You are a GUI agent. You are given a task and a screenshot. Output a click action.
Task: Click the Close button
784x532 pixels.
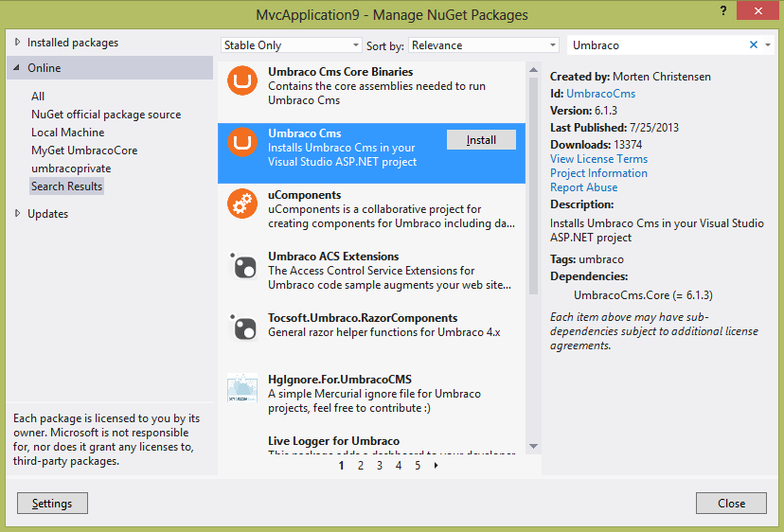point(731,503)
